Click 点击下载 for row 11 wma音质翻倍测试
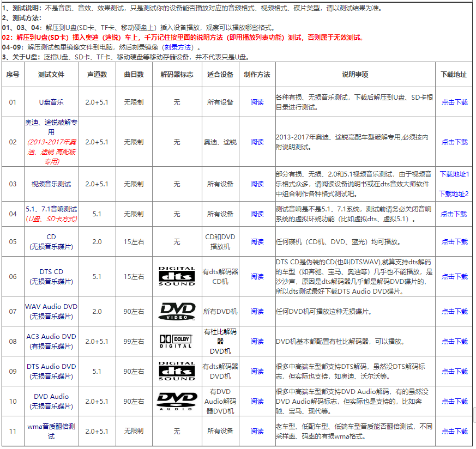Screen dimensions: 476x449 454,431
